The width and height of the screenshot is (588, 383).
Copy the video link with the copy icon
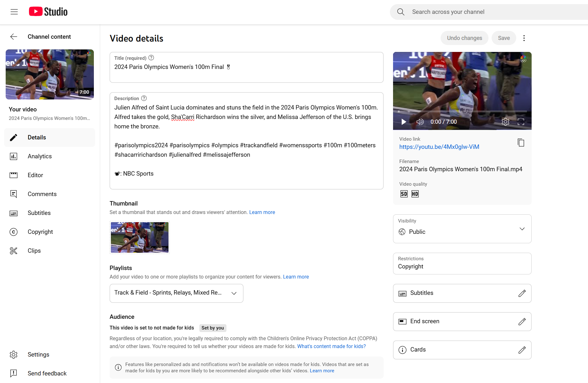pyautogui.click(x=521, y=143)
